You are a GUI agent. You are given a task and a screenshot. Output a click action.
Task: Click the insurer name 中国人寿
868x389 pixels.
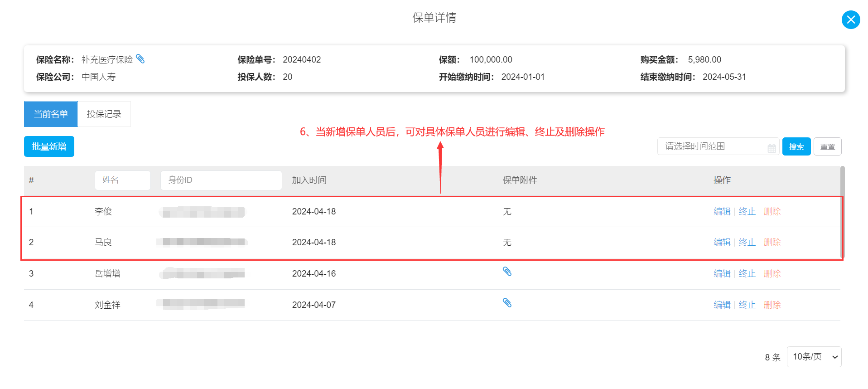click(x=99, y=77)
